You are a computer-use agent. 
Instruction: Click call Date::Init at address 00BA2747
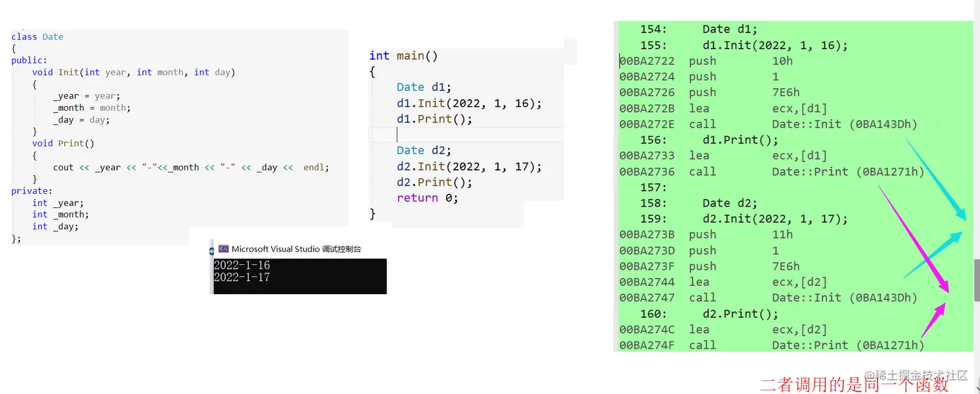coord(769,298)
